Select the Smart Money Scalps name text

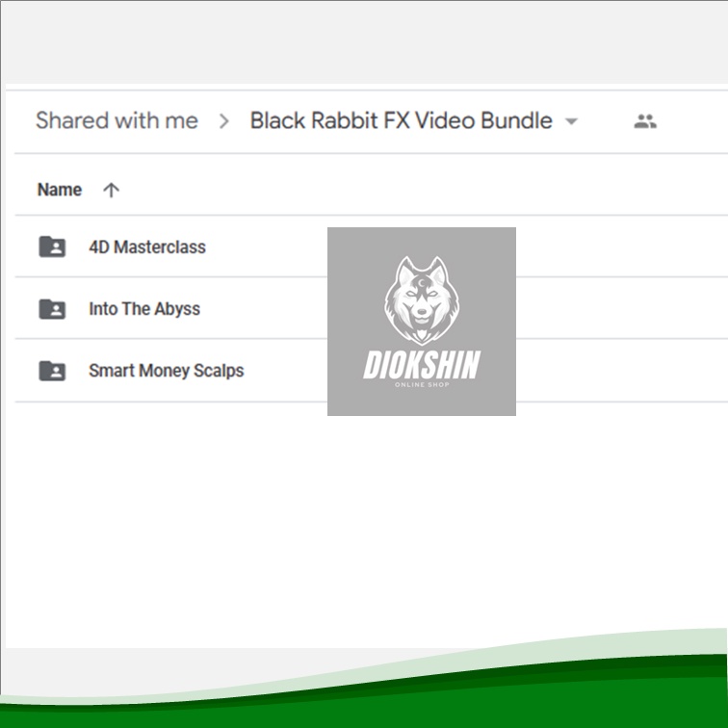167,371
